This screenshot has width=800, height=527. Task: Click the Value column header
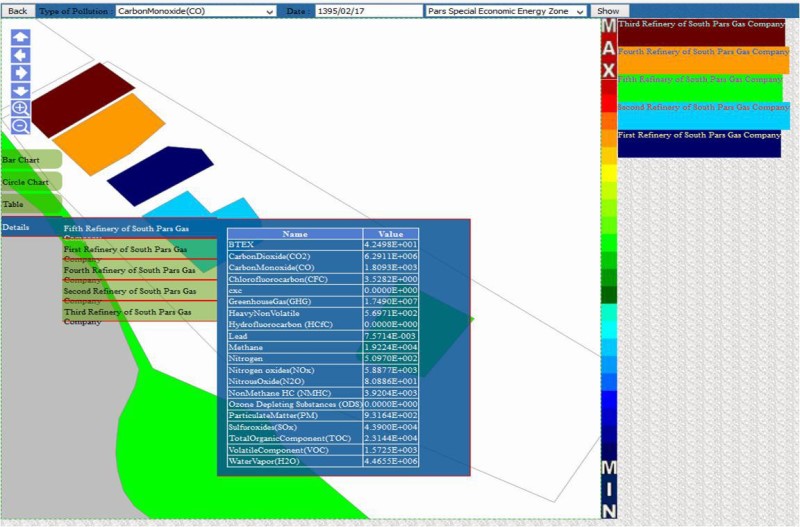tap(391, 234)
